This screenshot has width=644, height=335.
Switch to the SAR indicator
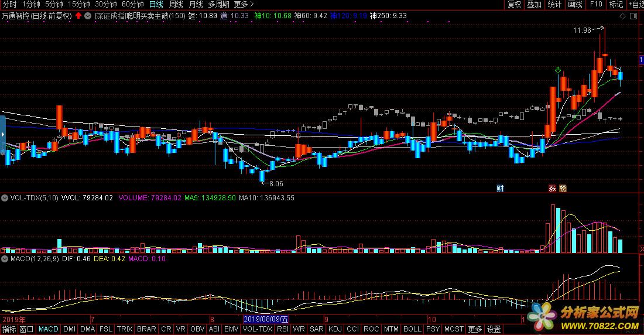click(317, 329)
